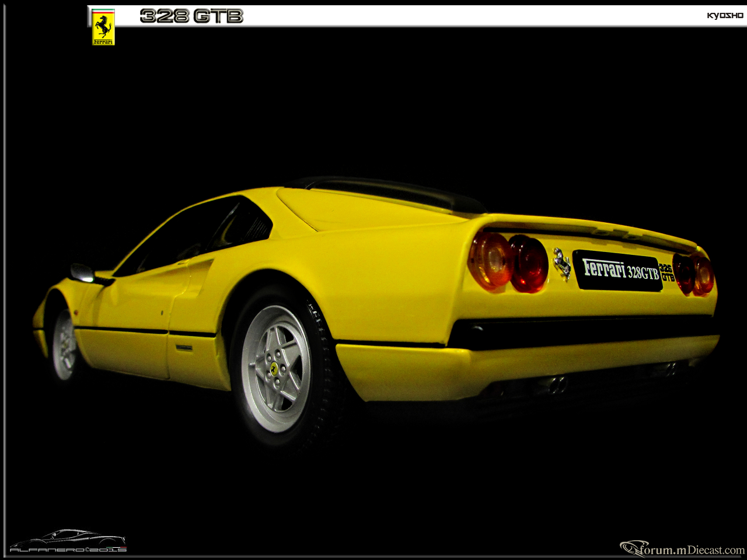Click the Ferrari prancing horse shield logo

tap(103, 27)
